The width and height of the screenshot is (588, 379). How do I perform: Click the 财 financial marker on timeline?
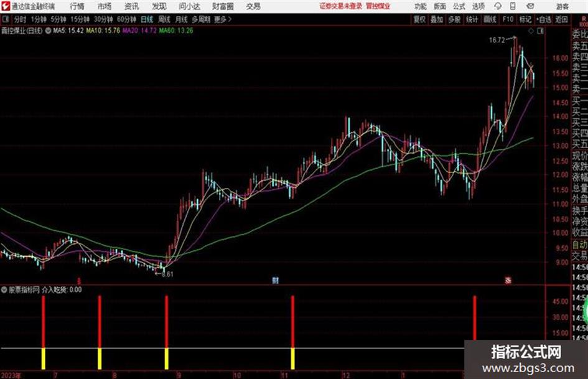275,280
